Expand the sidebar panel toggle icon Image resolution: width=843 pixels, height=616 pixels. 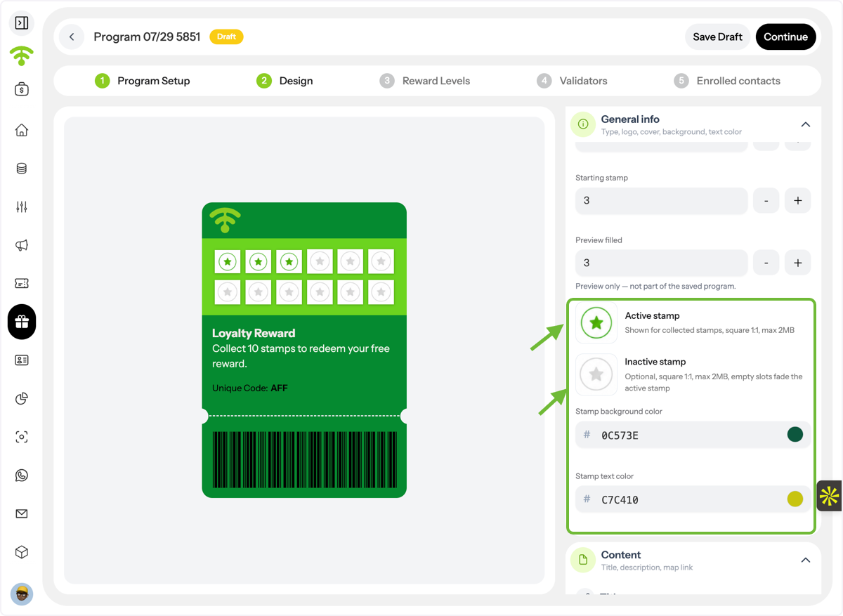coord(22,23)
